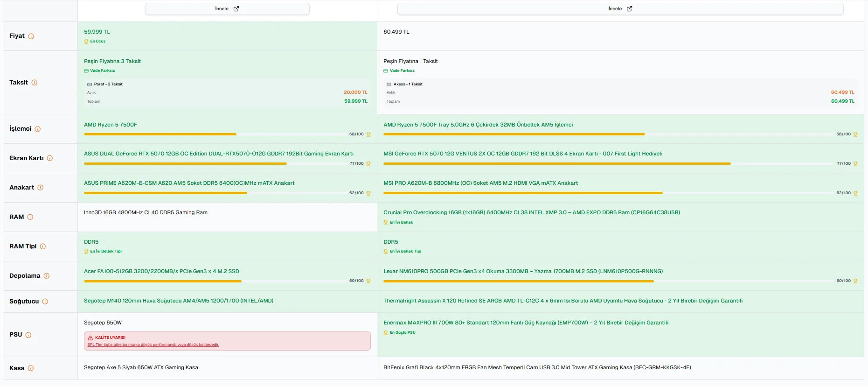Click the İncele button for the 59.999 TL build

pos(227,9)
